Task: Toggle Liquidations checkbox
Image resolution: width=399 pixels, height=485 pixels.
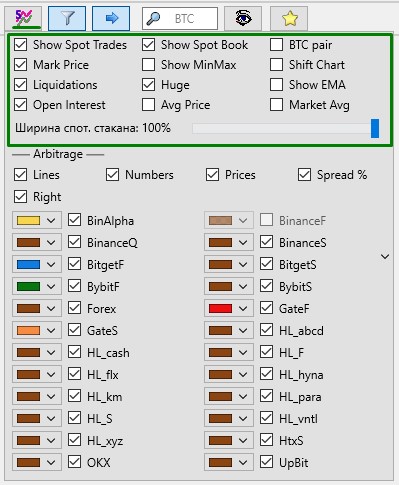Action: coord(21,85)
